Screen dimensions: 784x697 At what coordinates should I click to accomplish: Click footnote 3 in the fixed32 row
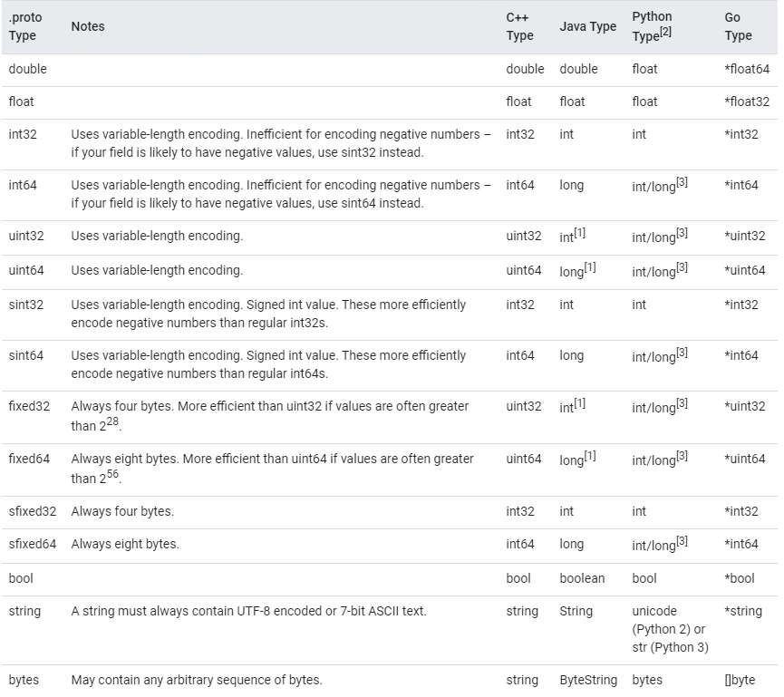point(682,404)
